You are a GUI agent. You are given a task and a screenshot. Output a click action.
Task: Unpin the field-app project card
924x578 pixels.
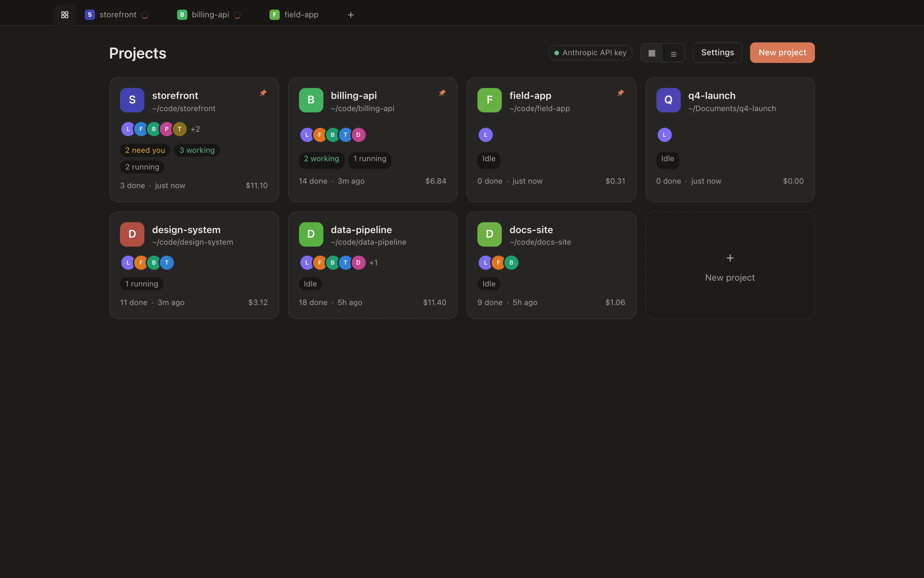(x=620, y=93)
